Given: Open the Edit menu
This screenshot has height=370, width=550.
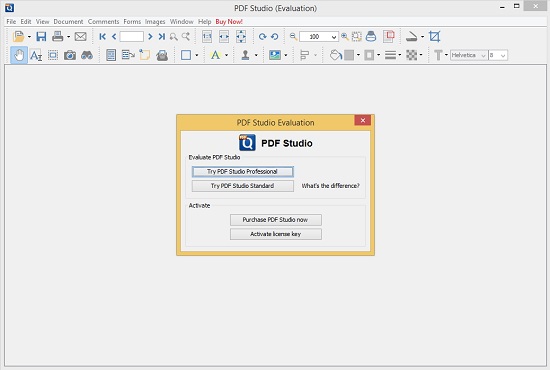Looking at the screenshot, I should point(26,21).
